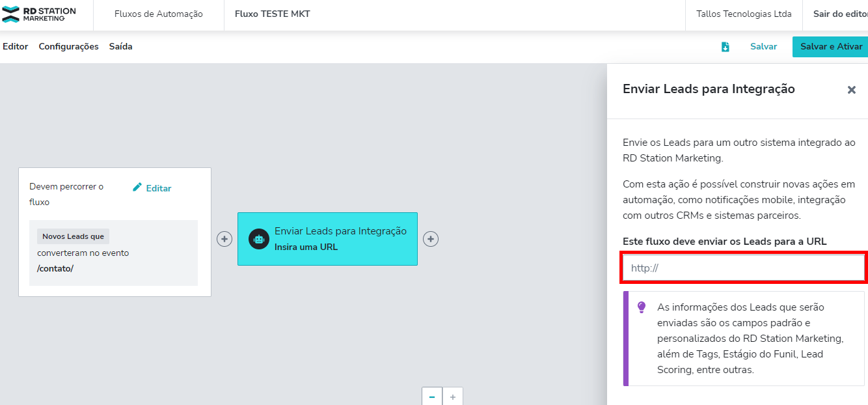
Task: Click the robot icon in the integration node
Action: point(259,239)
